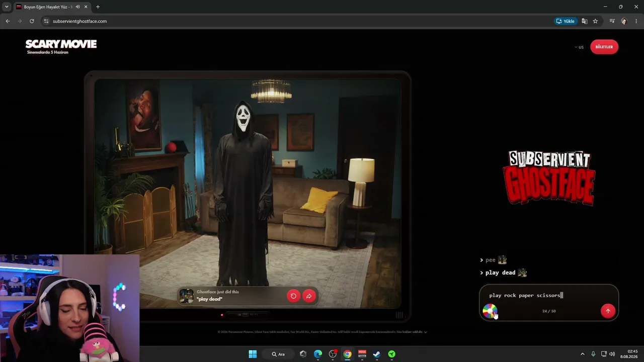Open thumbnail beside "play dead" in history

tap(522, 273)
